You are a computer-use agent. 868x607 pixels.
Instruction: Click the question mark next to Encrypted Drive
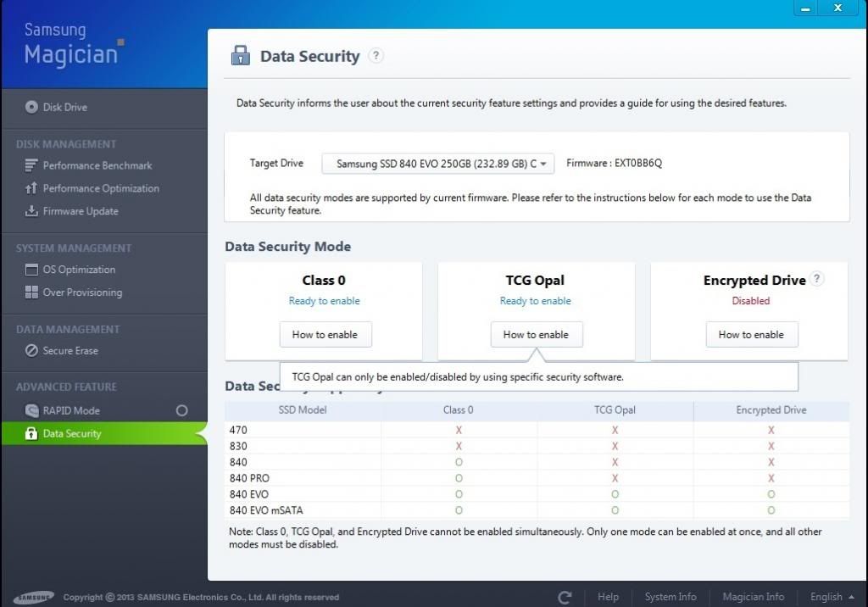click(816, 279)
